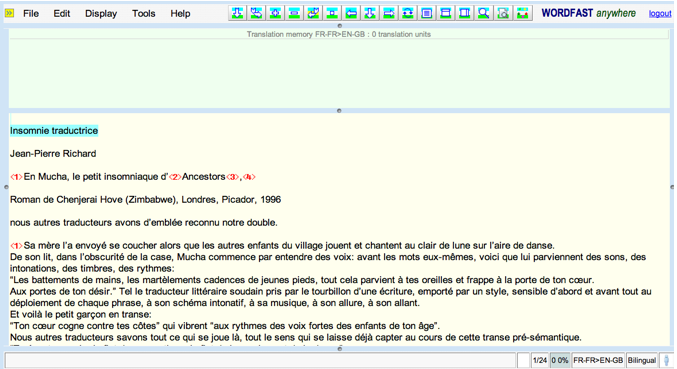This screenshot has height=369, width=677.
Task: Click the FR-FR>EN-GB language pair status item
Action: pos(598,360)
